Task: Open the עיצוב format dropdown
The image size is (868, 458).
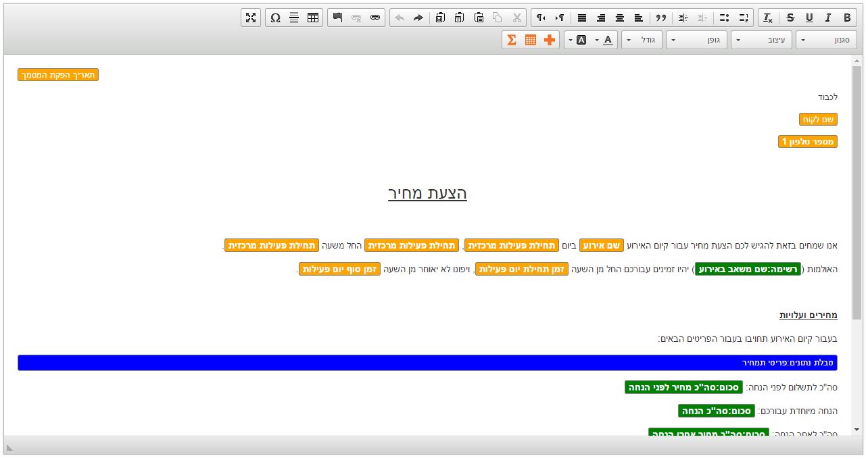Action: (x=761, y=40)
